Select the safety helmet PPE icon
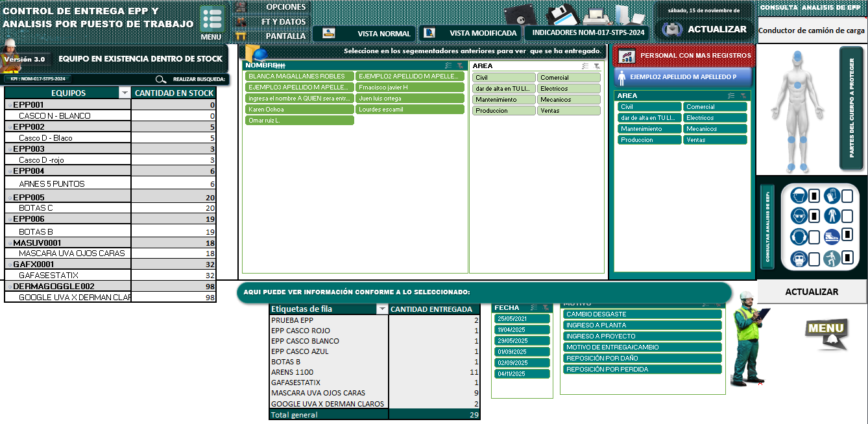 [x=799, y=195]
